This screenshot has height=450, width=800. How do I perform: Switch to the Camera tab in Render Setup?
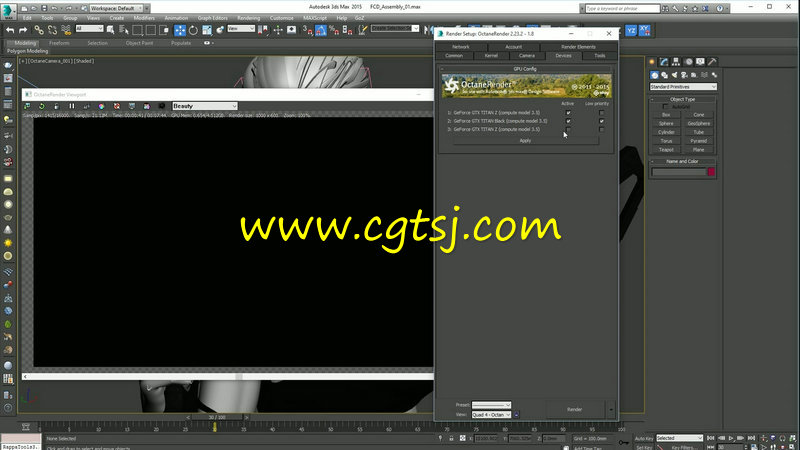coord(527,56)
